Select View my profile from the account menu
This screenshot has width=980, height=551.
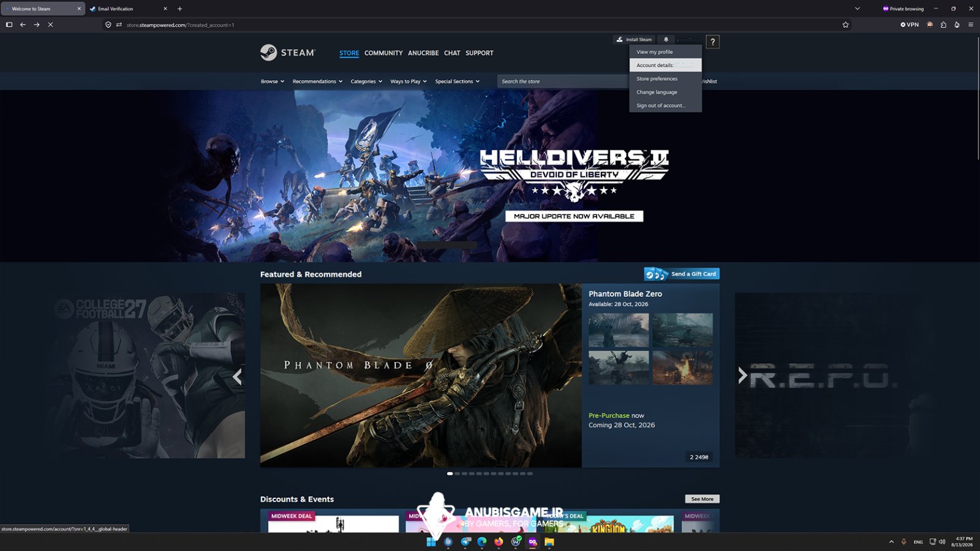[x=665, y=52]
